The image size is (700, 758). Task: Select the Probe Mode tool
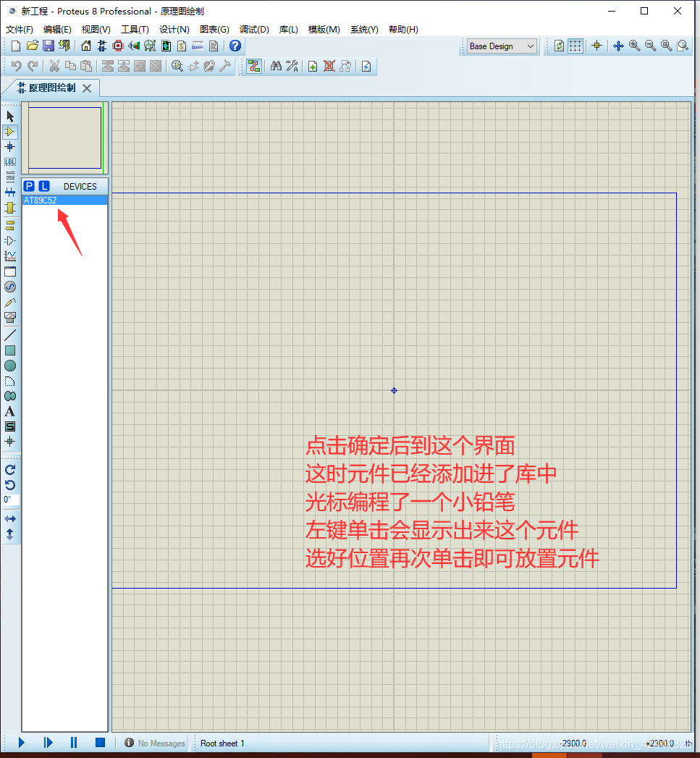click(10, 303)
